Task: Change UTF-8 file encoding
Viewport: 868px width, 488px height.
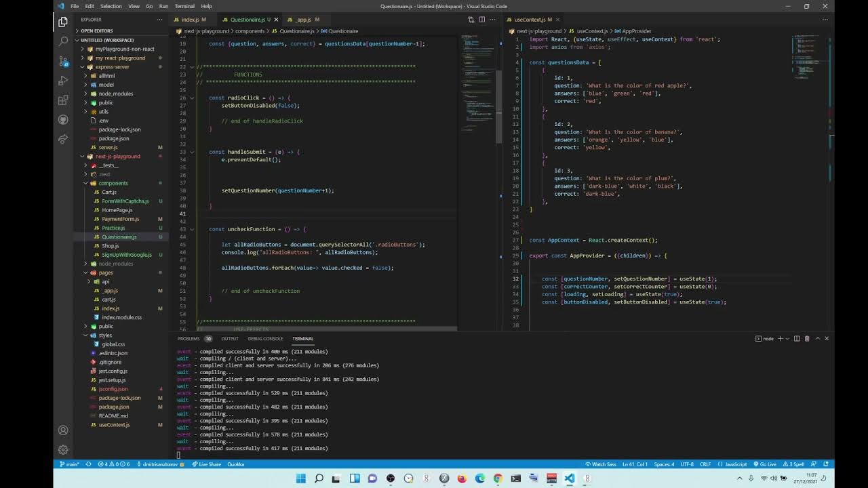Action: click(x=687, y=464)
